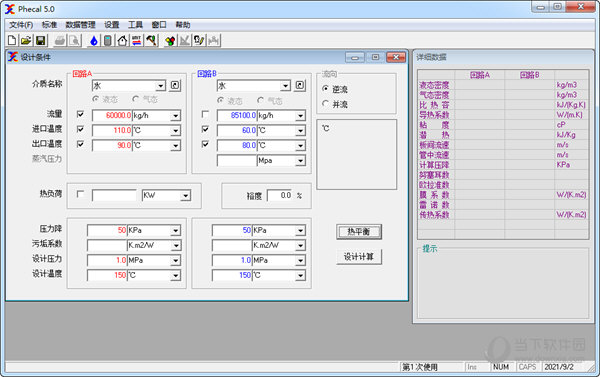Toggle loop B inlet temperature checkbox

[x=205, y=129]
